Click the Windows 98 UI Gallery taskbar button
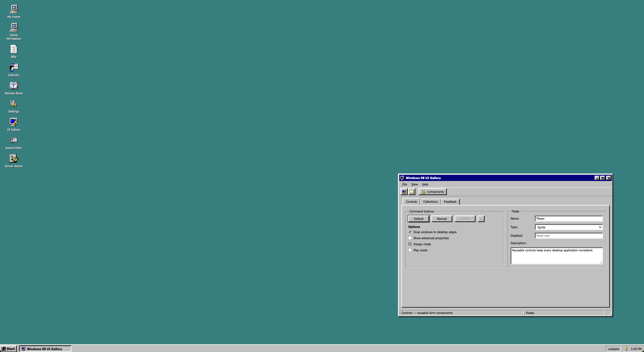644x352 pixels. 45,349
